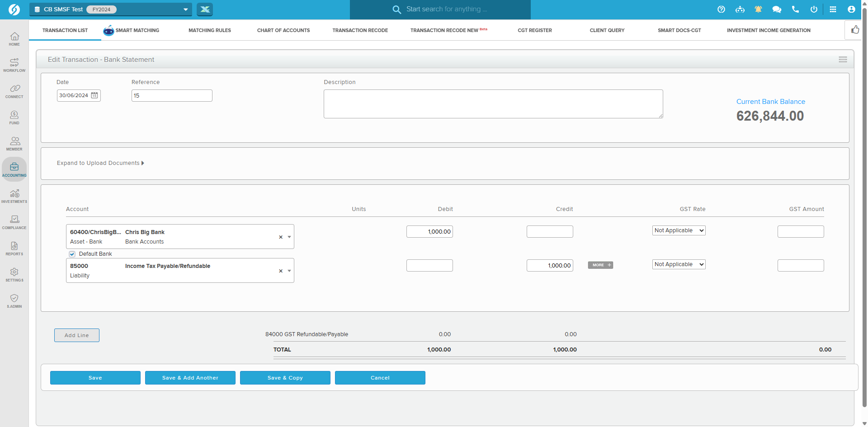Viewport: 868px width, 427px height.
Task: Open the Fund sidebar icon
Action: [14, 117]
